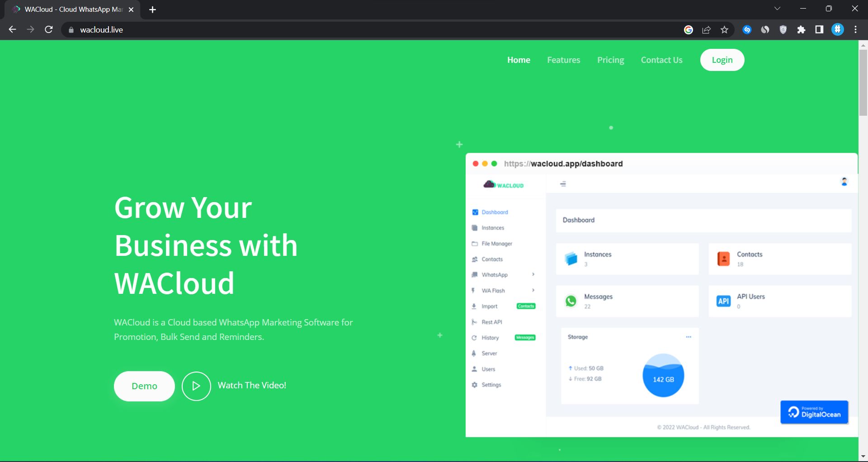Click the browser back arrow

(x=13, y=29)
